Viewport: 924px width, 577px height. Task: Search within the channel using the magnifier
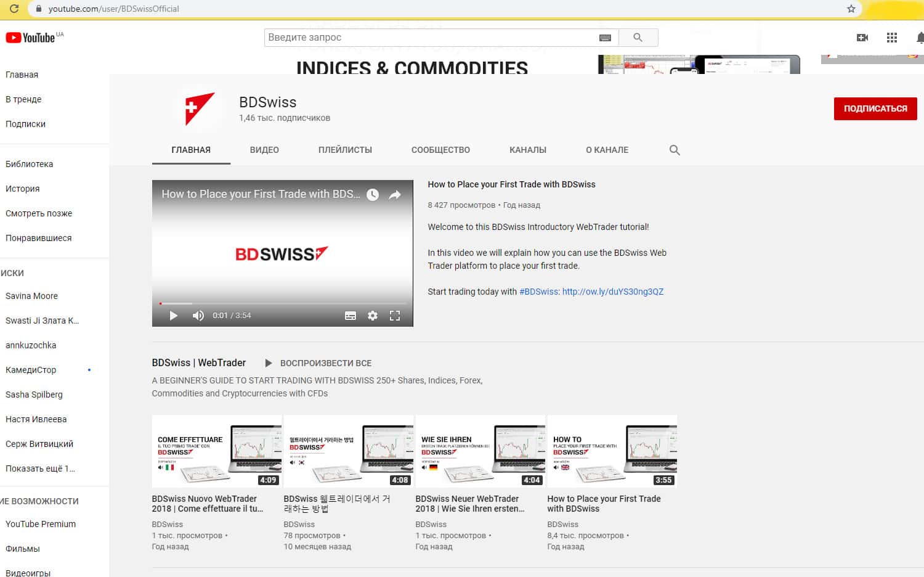(x=675, y=150)
